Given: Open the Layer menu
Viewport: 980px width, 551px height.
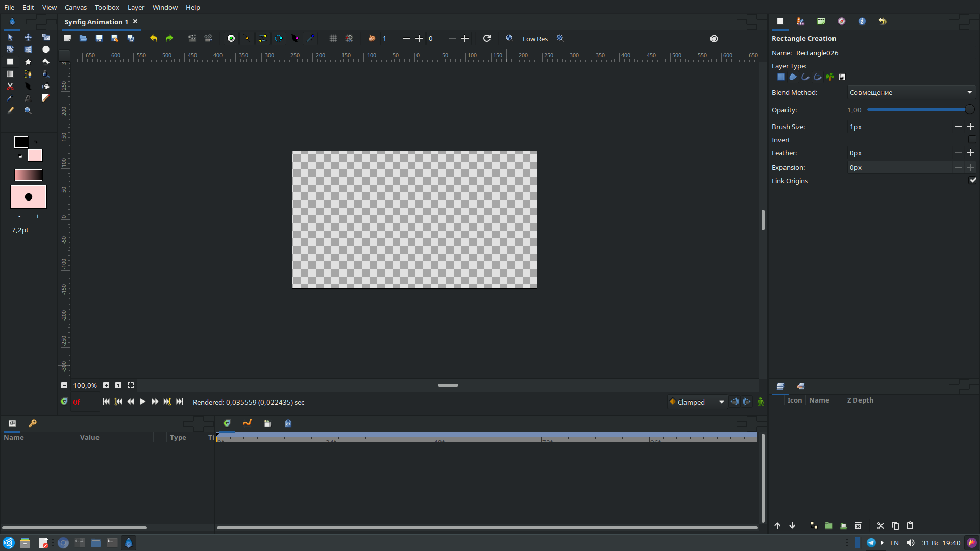Looking at the screenshot, I should (136, 7).
